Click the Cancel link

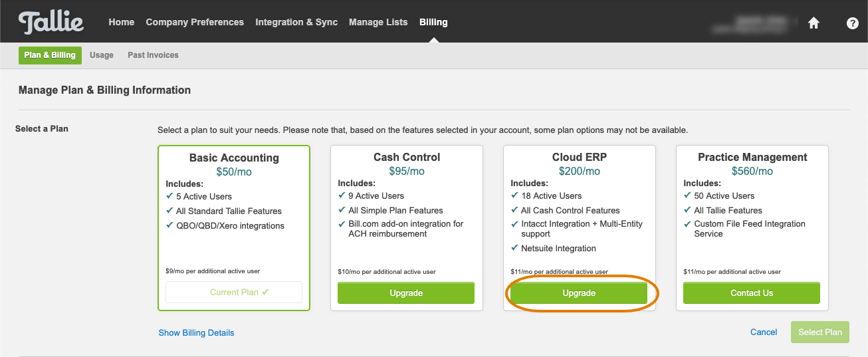pos(764,332)
